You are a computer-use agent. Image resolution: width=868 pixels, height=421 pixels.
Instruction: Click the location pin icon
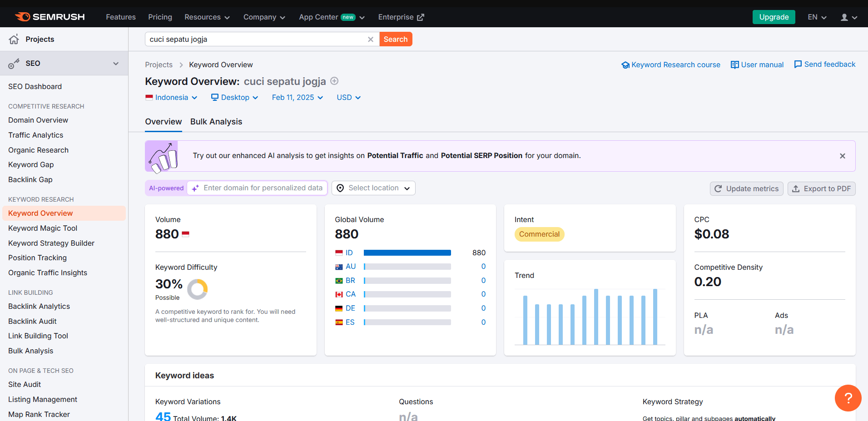pyautogui.click(x=340, y=188)
